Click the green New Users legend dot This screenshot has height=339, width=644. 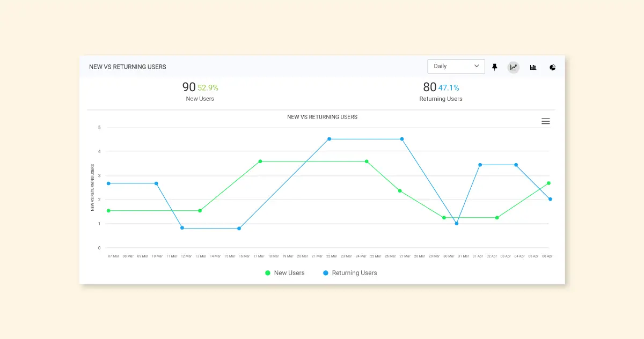(x=268, y=273)
